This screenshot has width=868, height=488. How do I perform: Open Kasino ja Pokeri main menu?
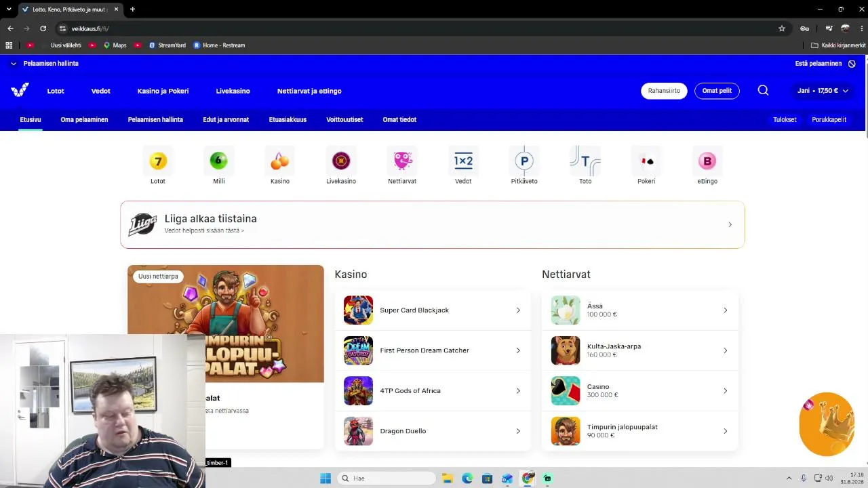[163, 91]
